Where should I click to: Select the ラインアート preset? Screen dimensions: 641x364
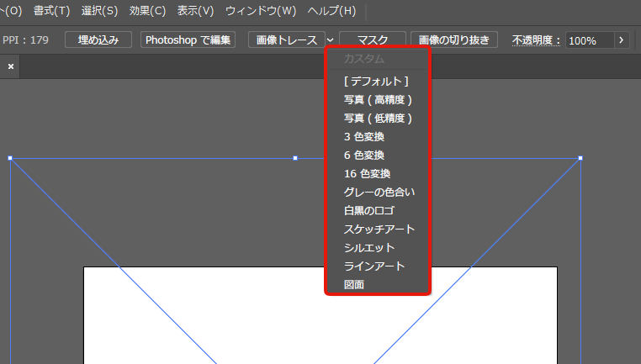(374, 266)
